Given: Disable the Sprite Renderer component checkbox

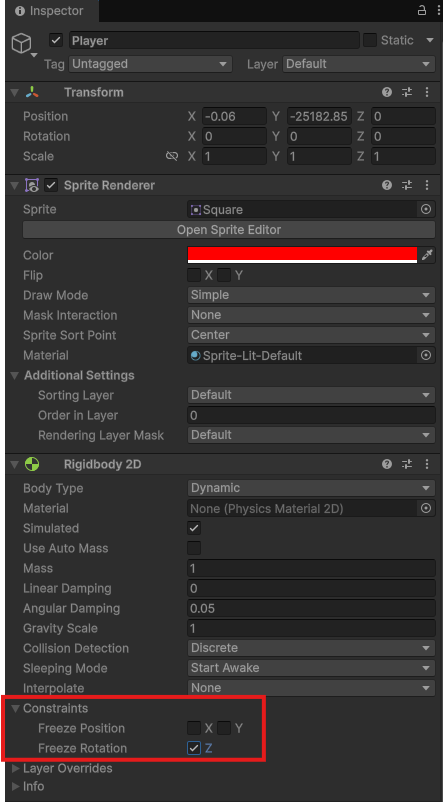Looking at the screenshot, I should point(51,185).
